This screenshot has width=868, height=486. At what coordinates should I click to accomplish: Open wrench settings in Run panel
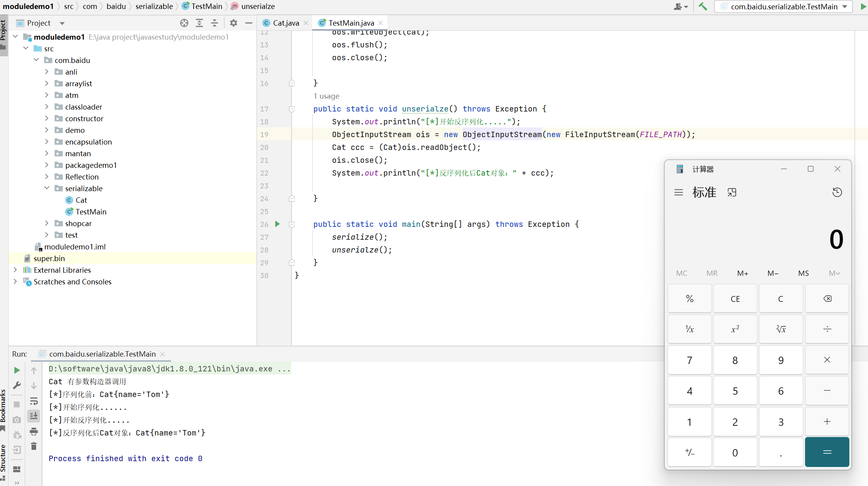(x=17, y=385)
